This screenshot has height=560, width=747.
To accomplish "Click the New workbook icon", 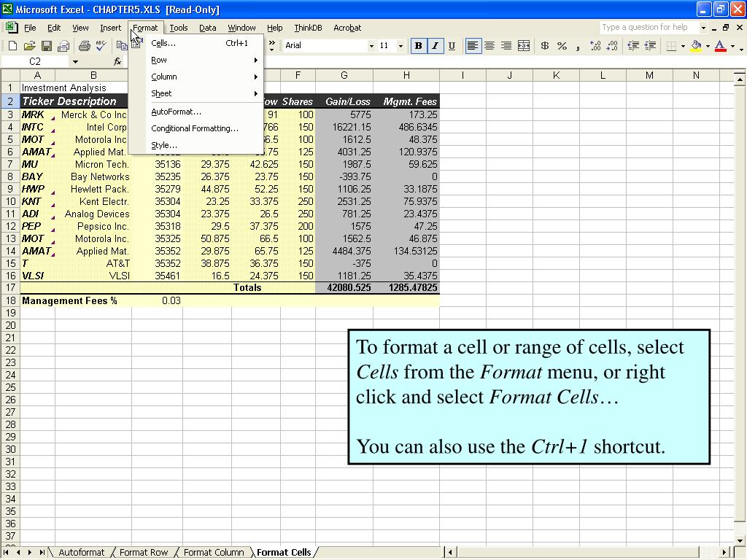I will [13, 46].
